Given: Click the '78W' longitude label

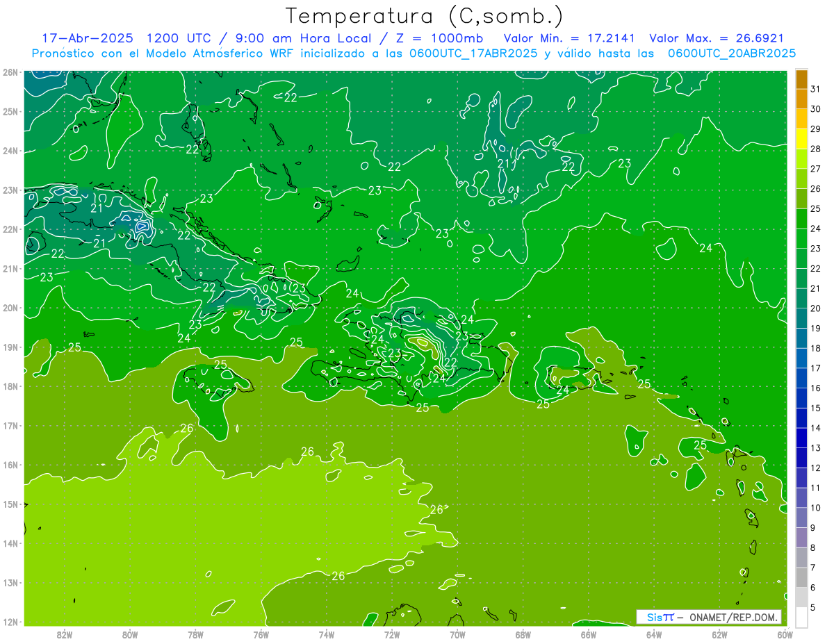Looking at the screenshot, I should click(195, 634).
